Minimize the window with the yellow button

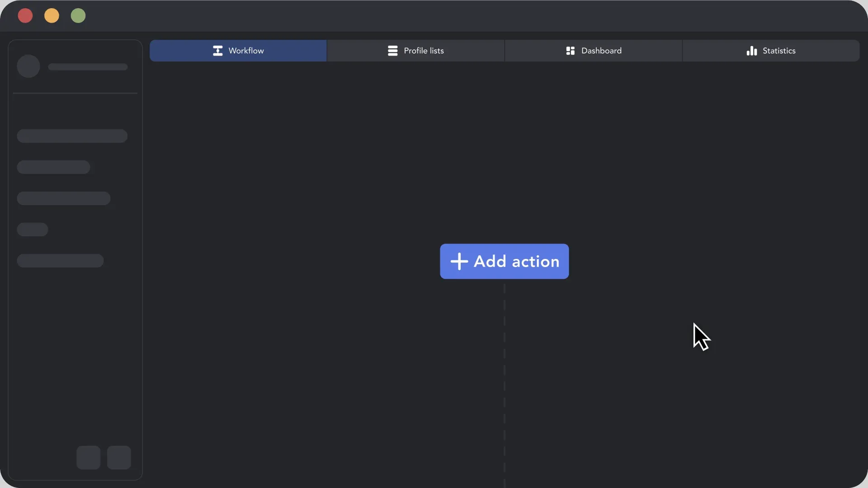coord(52,16)
